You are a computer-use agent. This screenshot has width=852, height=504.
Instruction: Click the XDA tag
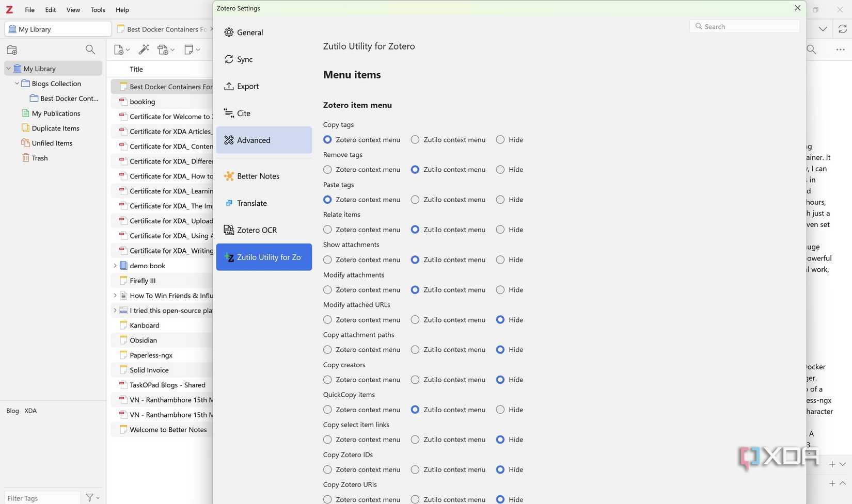[x=30, y=411]
